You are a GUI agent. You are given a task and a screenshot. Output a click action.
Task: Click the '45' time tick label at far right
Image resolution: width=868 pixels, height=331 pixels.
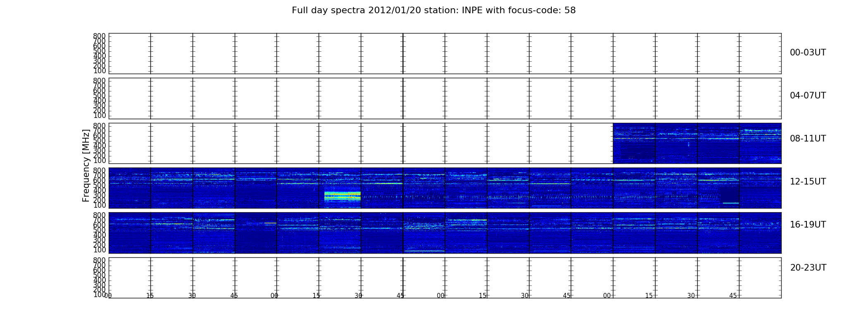click(733, 296)
